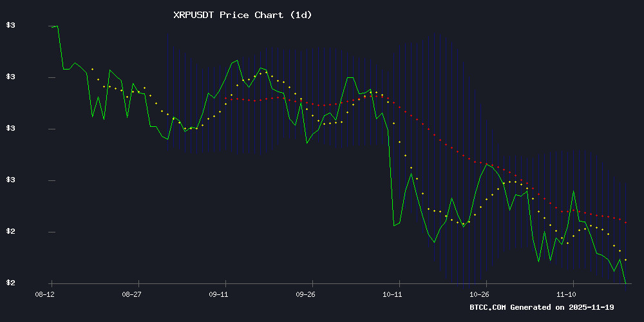This screenshot has height=322, width=644.
Task: Click the BTCC.COM watermark text
Action: pyautogui.click(x=488, y=307)
